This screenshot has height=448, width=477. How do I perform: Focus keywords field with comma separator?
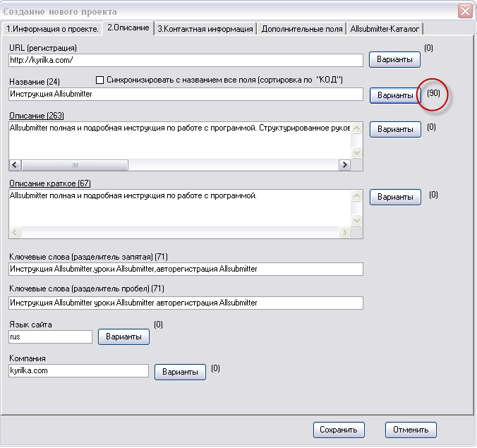coord(186,270)
